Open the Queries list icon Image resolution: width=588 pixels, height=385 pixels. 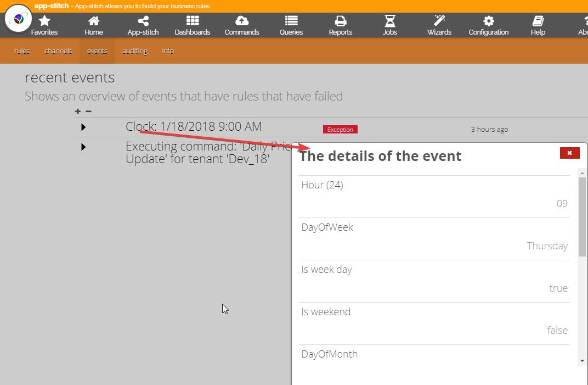(291, 21)
